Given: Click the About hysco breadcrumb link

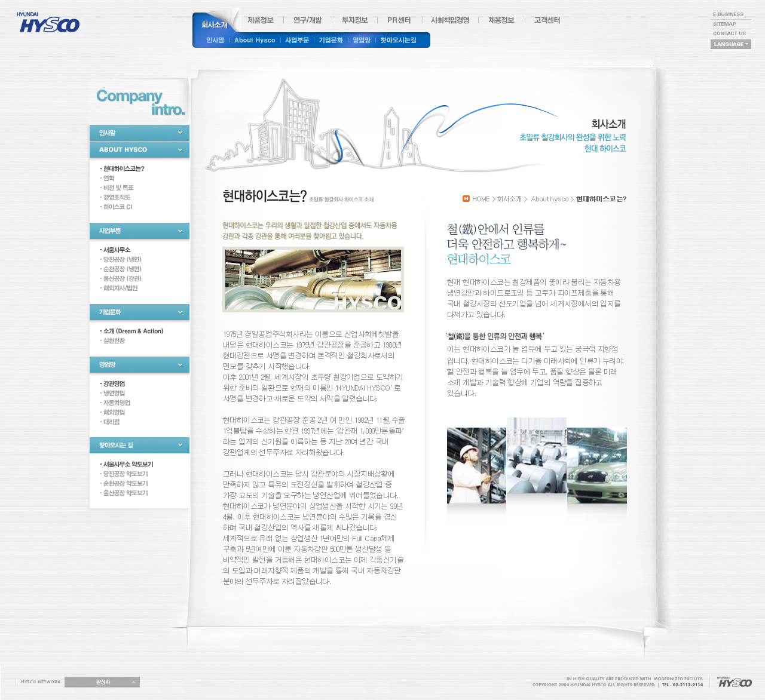Looking at the screenshot, I should (550, 199).
